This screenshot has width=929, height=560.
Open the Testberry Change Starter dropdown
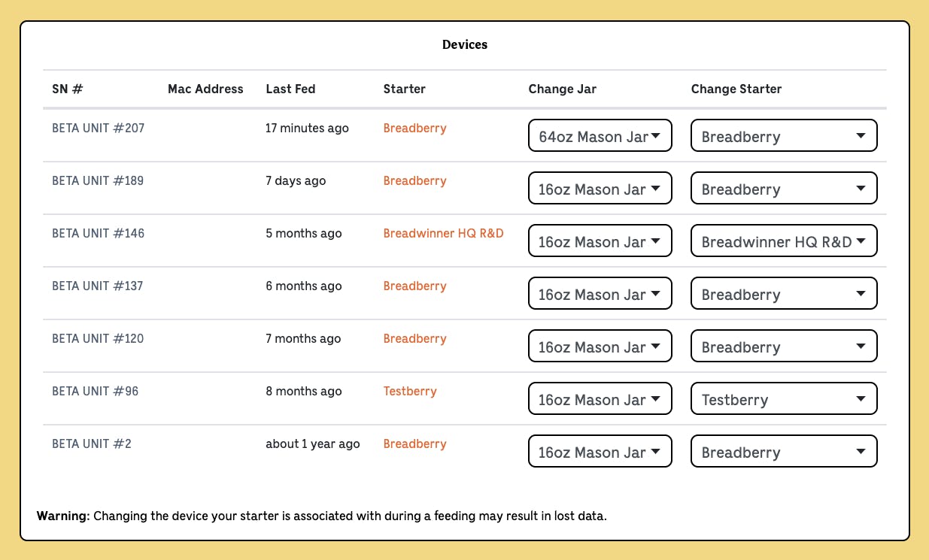point(784,399)
